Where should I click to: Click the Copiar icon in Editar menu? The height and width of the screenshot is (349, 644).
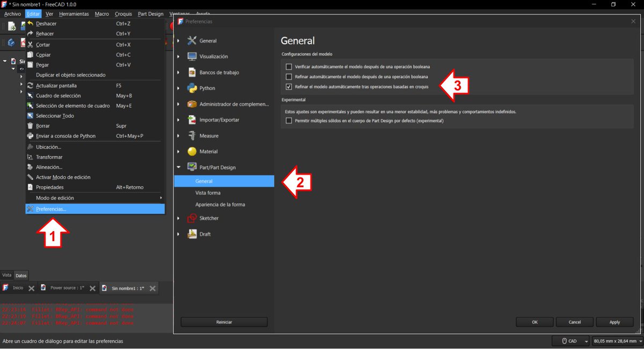[31, 55]
